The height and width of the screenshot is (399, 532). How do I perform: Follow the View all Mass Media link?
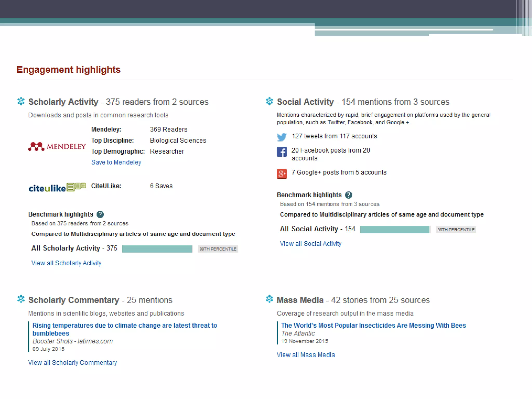pyautogui.click(x=306, y=355)
